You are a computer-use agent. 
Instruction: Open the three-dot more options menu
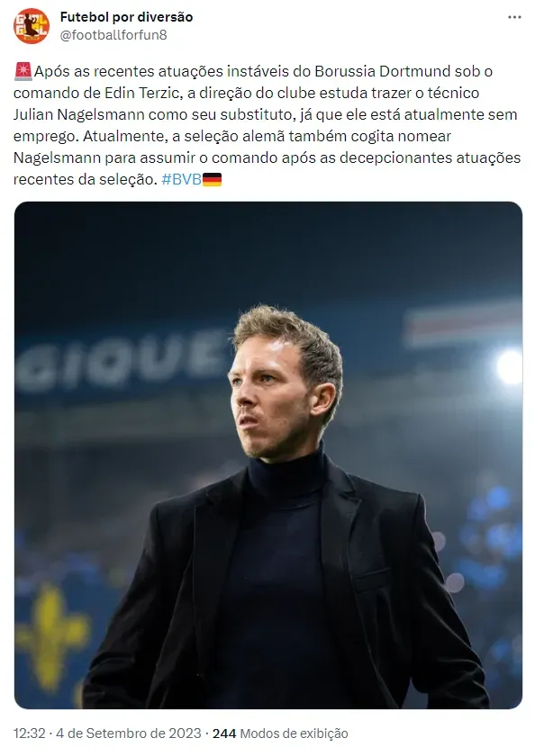tap(514, 17)
